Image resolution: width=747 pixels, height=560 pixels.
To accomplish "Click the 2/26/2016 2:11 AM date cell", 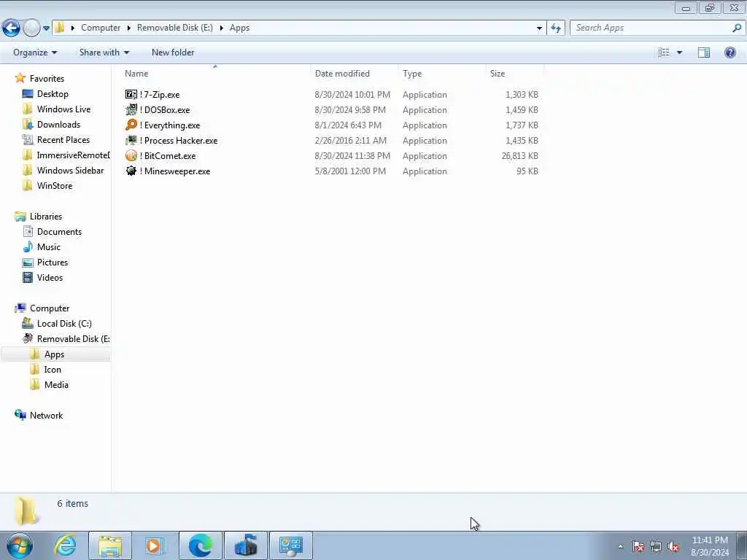I will click(x=351, y=141).
